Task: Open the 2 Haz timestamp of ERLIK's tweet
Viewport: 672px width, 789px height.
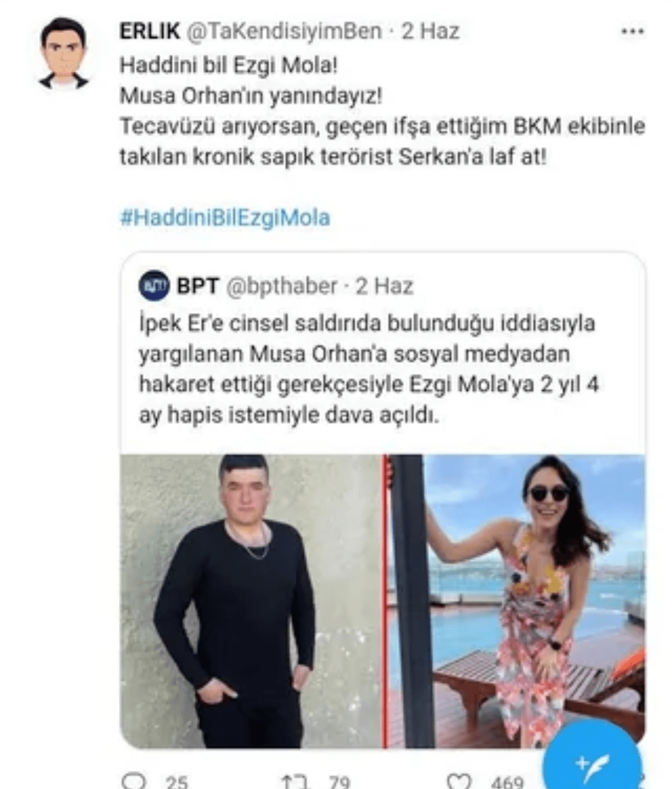Action: point(431,31)
